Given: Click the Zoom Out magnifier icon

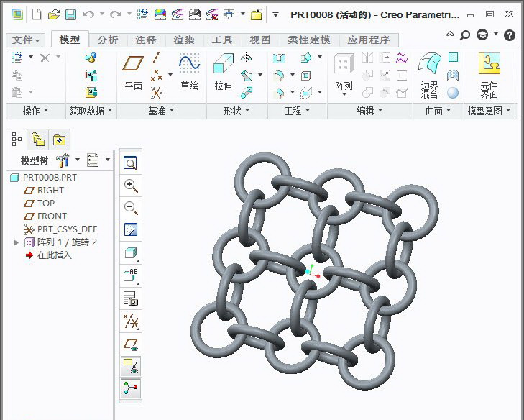Looking at the screenshot, I should pyautogui.click(x=131, y=208).
